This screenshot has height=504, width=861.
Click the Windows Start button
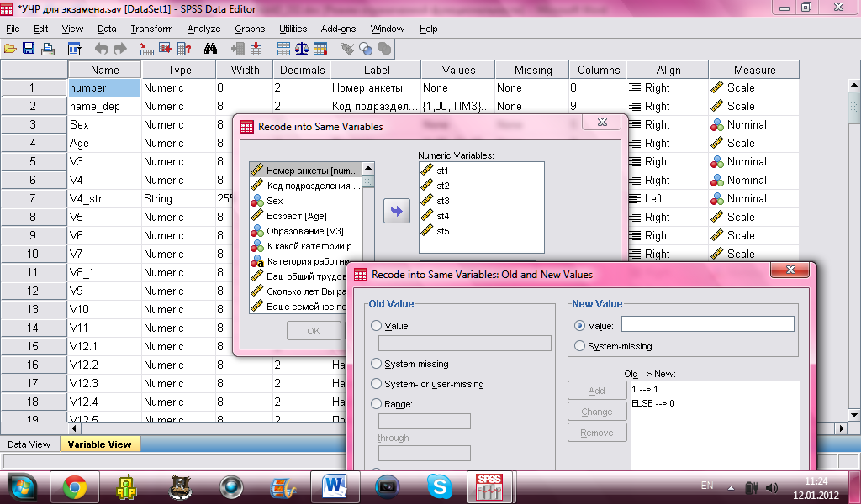point(21,487)
